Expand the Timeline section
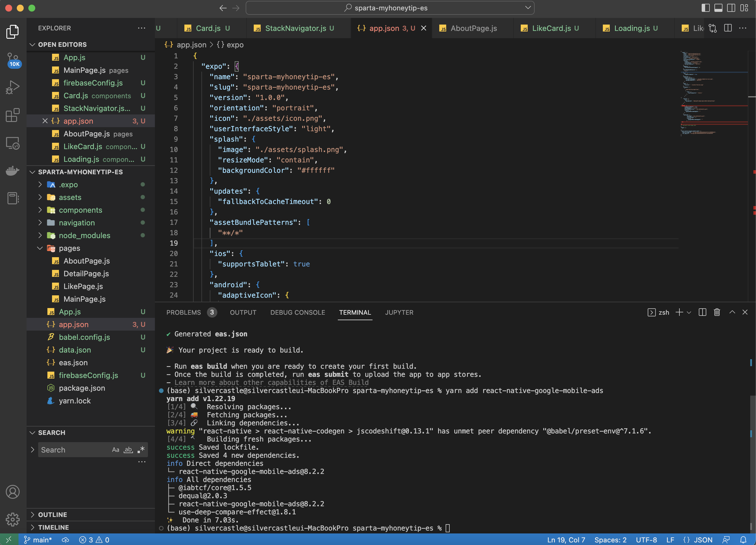This screenshot has width=756, height=545. coord(91,527)
